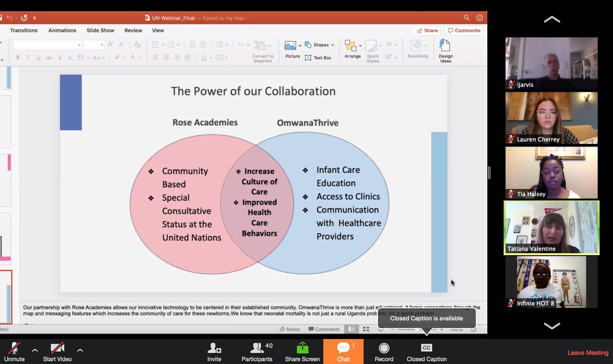Screen dimensions: 613x364
Task: Click Clear Formatting icon
Action: point(137,44)
